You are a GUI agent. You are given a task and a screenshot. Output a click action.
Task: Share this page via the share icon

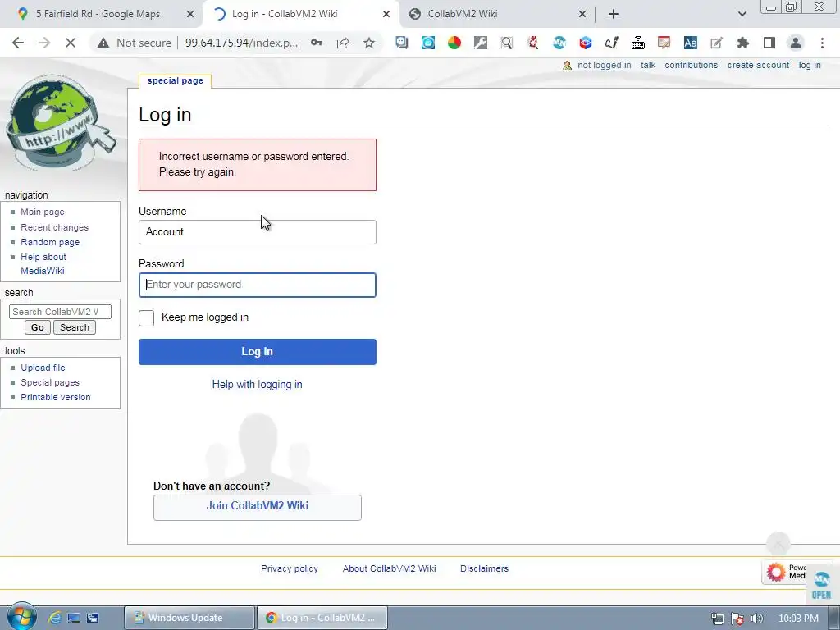click(x=343, y=43)
